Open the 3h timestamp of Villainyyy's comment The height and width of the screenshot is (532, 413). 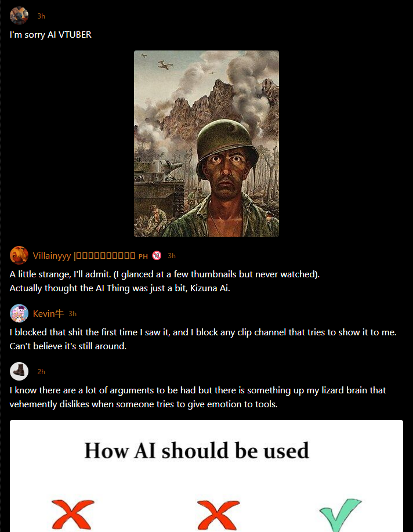coord(172,256)
